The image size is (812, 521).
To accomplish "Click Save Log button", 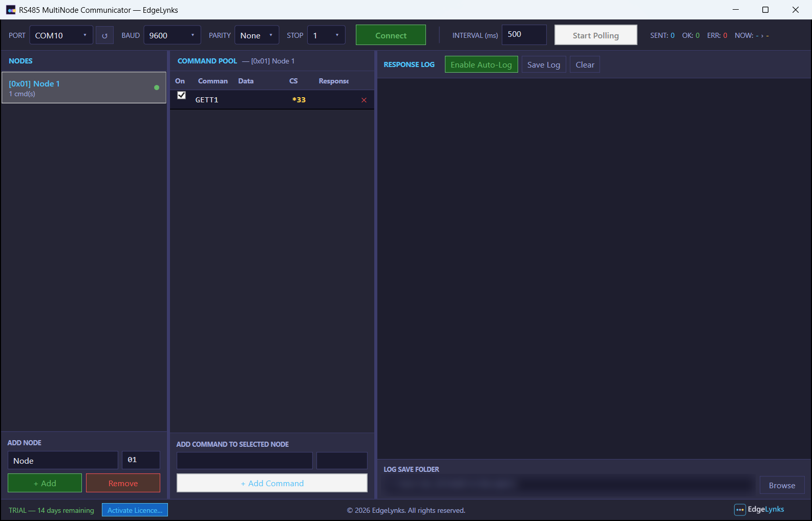I will (x=544, y=64).
